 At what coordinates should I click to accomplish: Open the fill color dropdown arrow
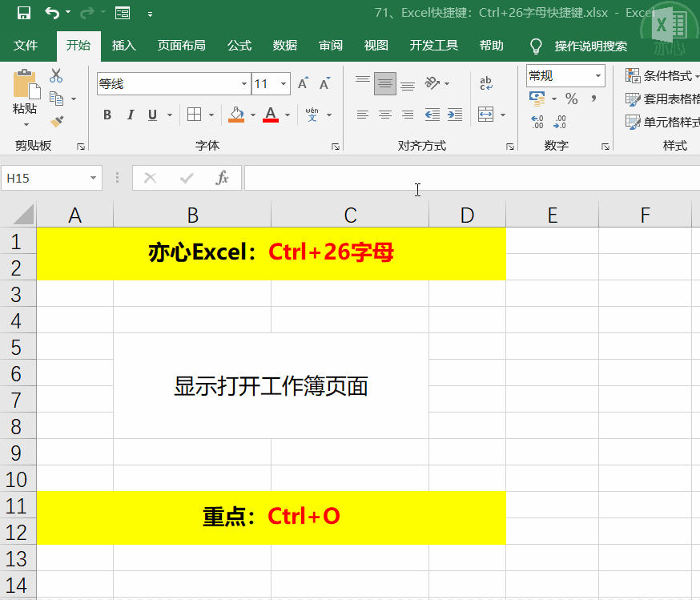[252, 115]
